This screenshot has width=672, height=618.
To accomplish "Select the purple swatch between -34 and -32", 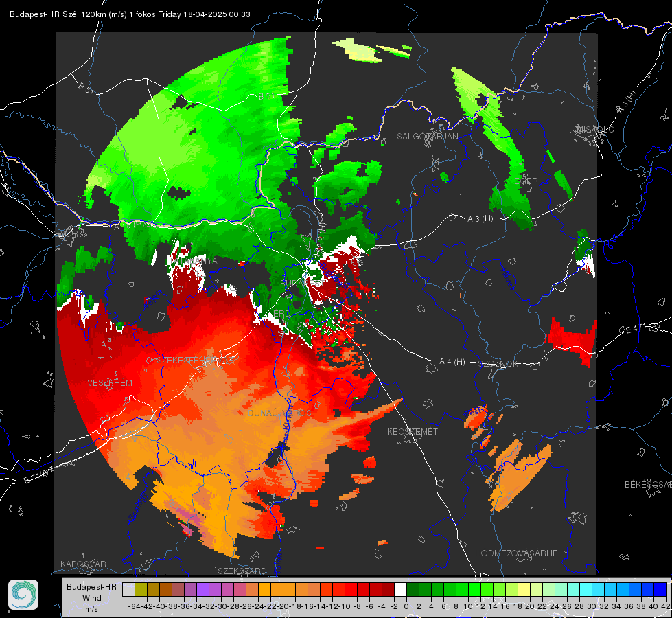I will pos(202,589).
